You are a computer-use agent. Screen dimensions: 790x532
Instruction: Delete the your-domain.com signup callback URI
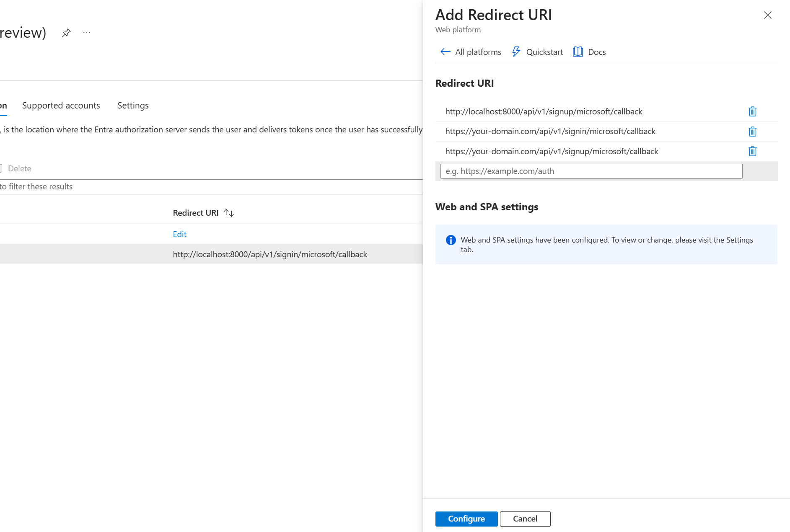752,151
